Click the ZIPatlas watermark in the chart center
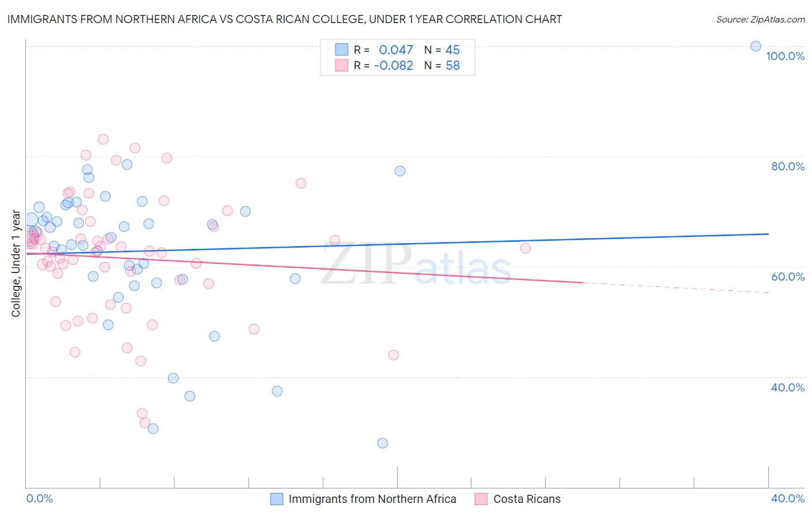The image size is (812, 515). click(416, 264)
